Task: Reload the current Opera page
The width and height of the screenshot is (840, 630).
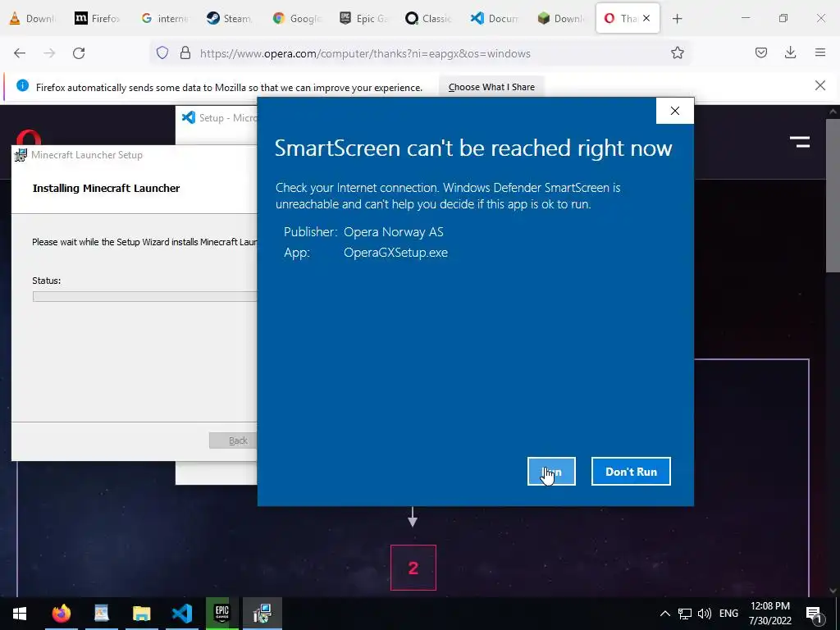Action: tap(79, 53)
